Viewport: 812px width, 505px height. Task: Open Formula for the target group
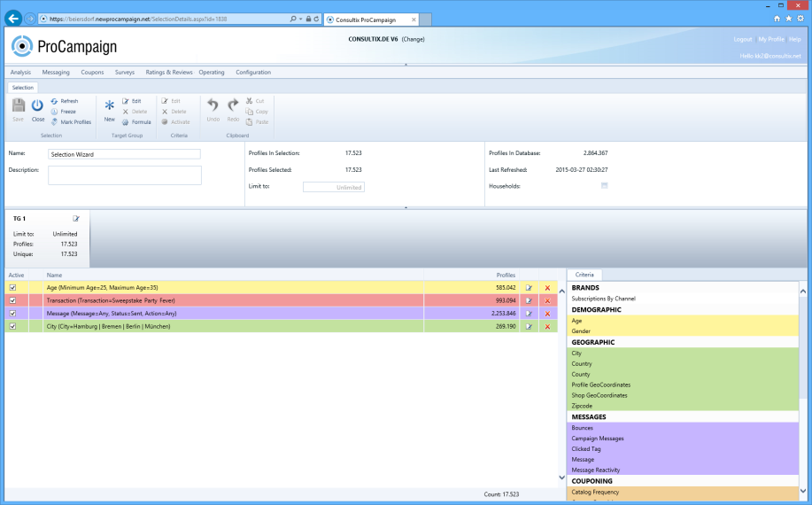pyautogui.click(x=136, y=122)
